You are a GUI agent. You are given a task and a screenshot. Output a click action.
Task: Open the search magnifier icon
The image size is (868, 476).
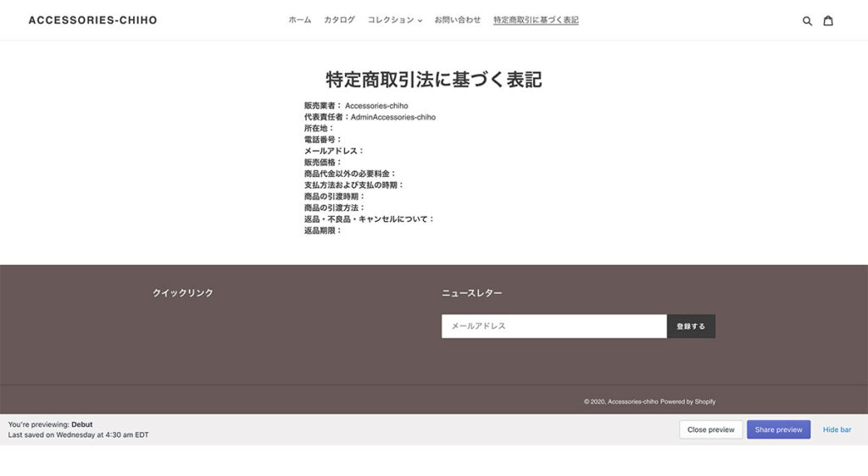(x=807, y=20)
